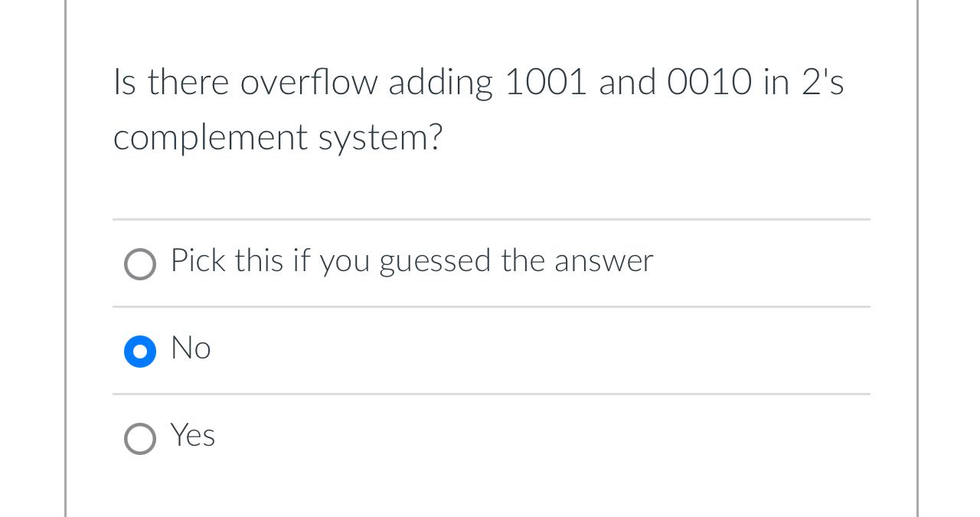Click the empty radio circle beside "Yes"
Screen dimensions: 980x517
pos(140,439)
